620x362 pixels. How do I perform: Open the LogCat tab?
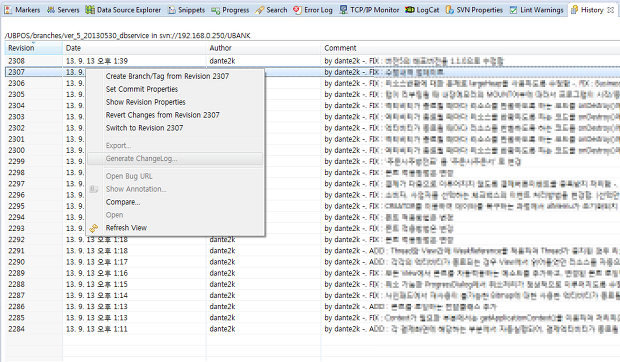(422, 10)
